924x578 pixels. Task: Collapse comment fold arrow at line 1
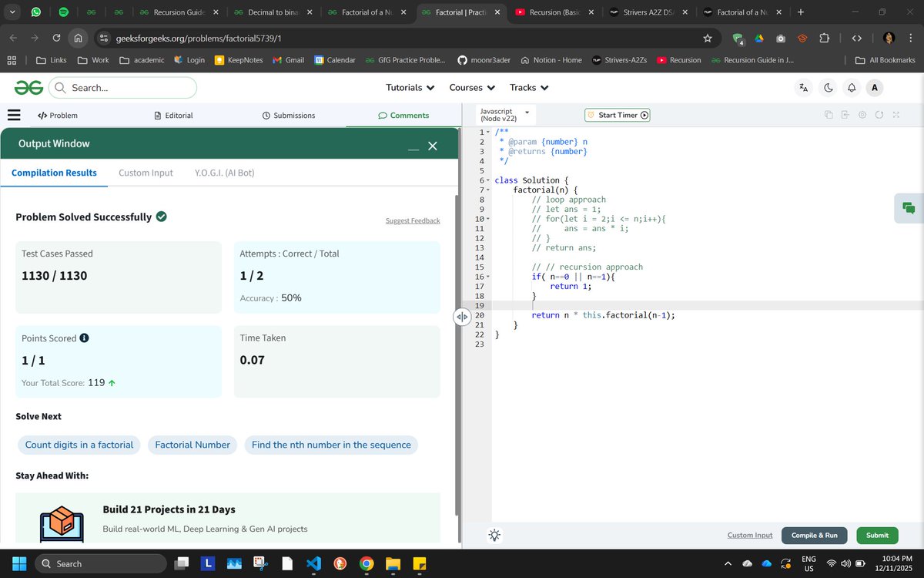[488, 133]
